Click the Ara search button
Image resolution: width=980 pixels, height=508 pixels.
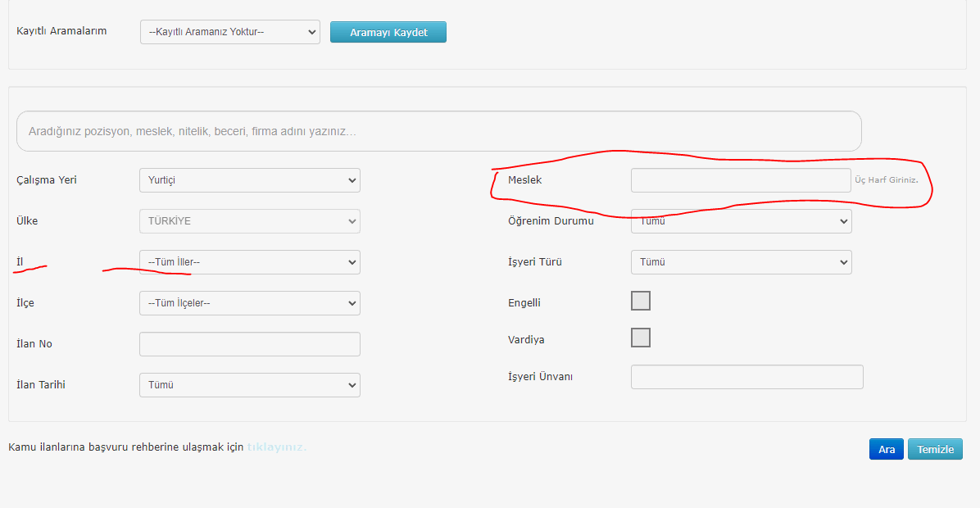887,449
